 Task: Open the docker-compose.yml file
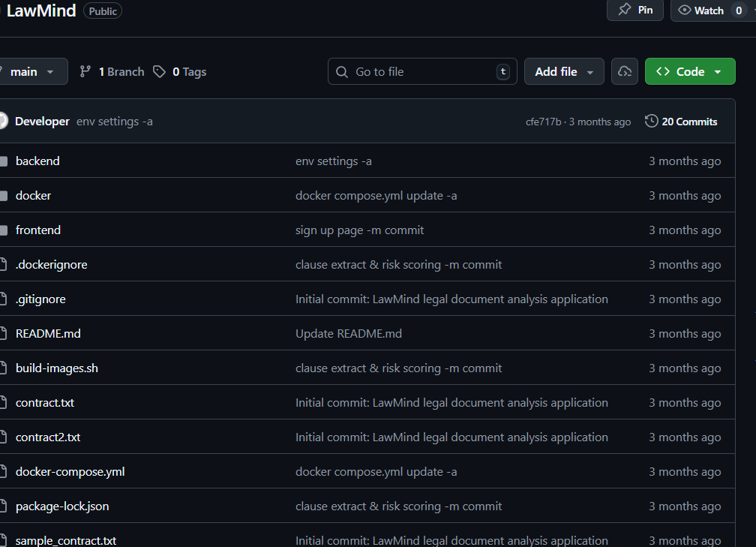(70, 471)
